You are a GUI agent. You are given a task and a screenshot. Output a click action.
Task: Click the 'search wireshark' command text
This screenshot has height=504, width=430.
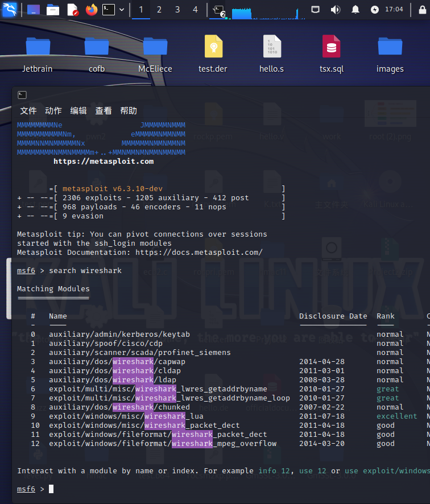tap(85, 271)
